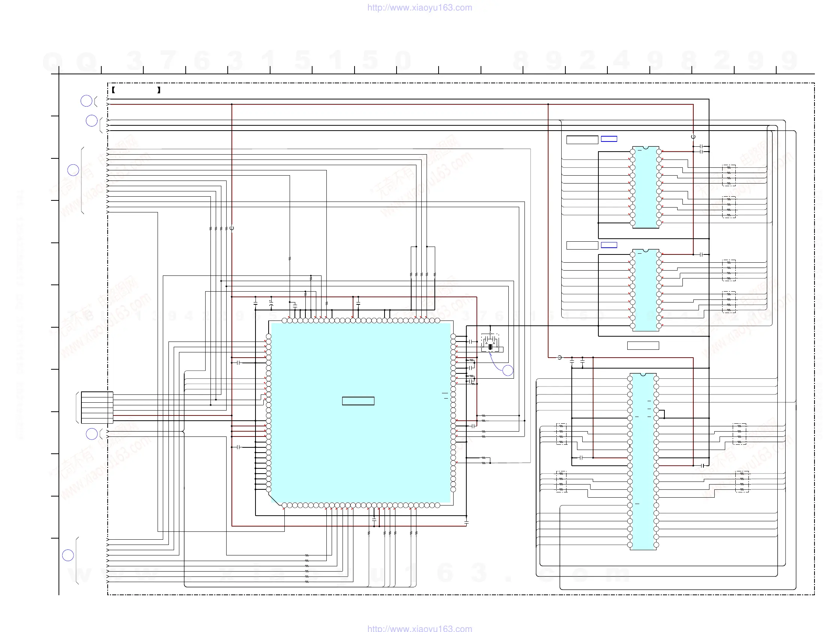Click the empty label box inside central IC
The height and width of the screenshot is (632, 840).
[x=358, y=401]
